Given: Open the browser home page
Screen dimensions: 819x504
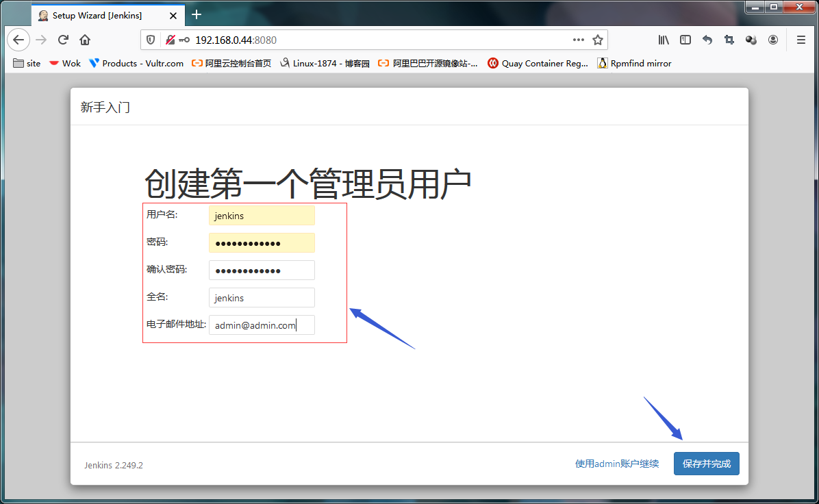Looking at the screenshot, I should click(x=85, y=40).
